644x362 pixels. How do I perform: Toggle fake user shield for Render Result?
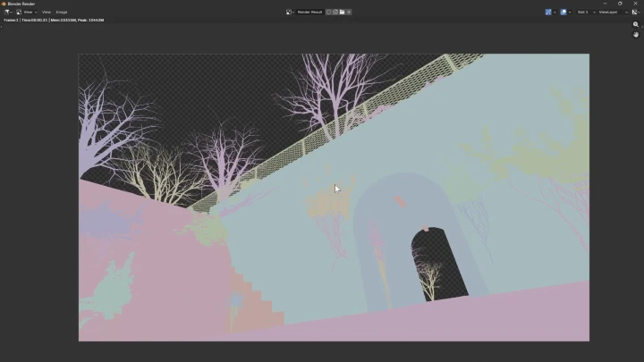tap(328, 13)
